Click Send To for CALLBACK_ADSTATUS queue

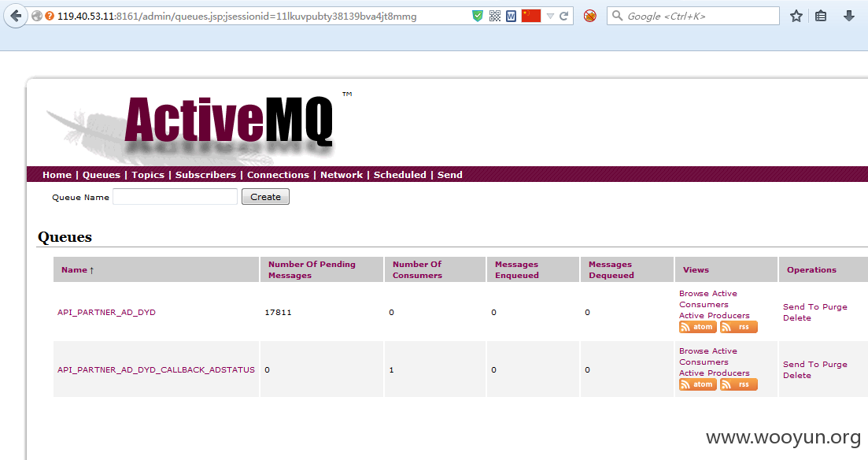800,365
